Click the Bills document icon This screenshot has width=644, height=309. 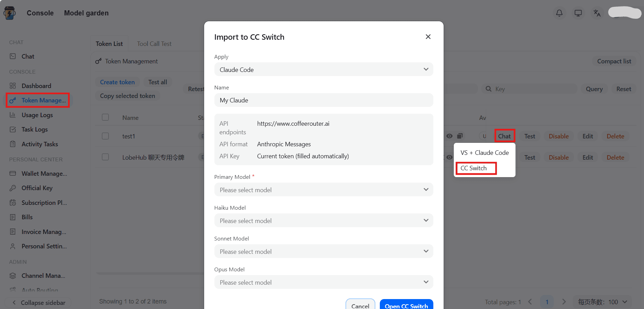tap(13, 217)
